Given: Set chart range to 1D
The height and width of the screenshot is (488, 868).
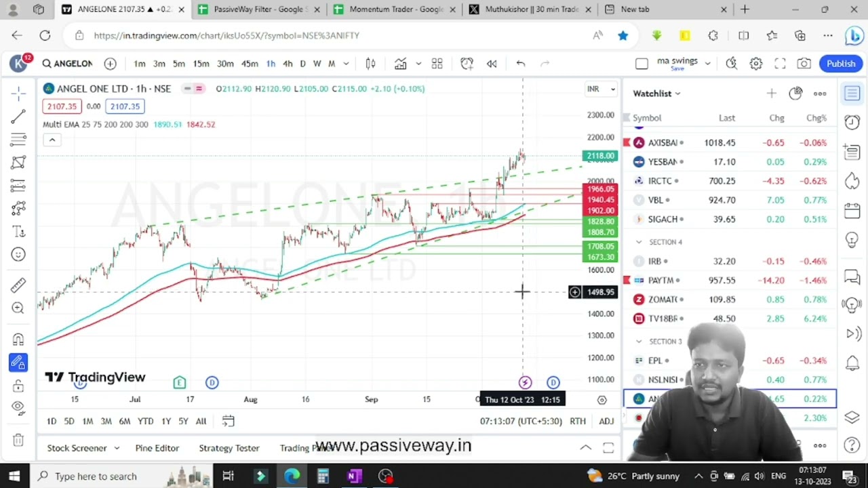Looking at the screenshot, I should (x=52, y=421).
